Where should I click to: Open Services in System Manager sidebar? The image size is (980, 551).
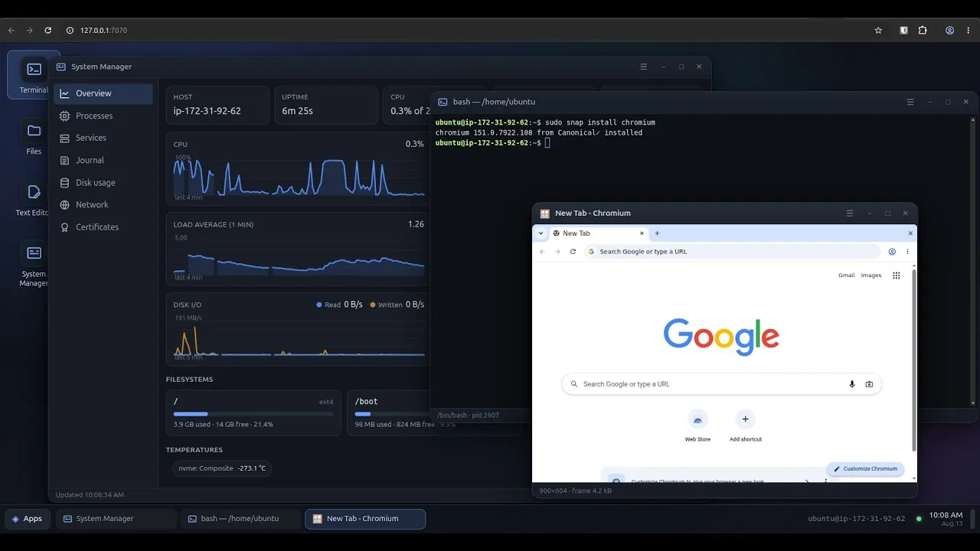(x=103, y=138)
